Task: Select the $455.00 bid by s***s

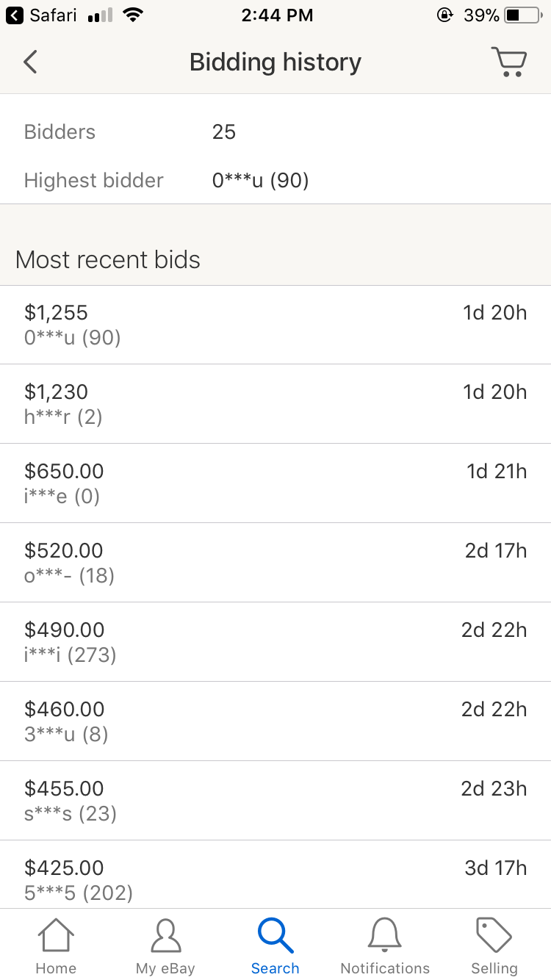Action: (x=275, y=801)
